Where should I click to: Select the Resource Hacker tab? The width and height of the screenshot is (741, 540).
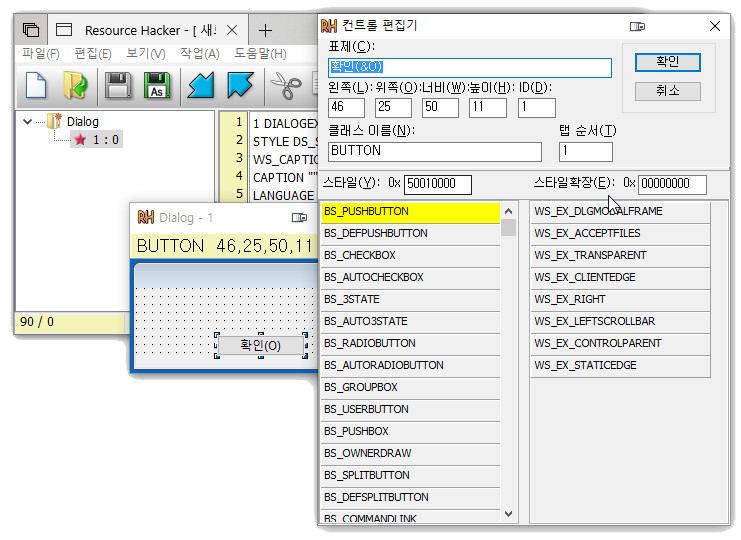pyautogui.click(x=149, y=30)
